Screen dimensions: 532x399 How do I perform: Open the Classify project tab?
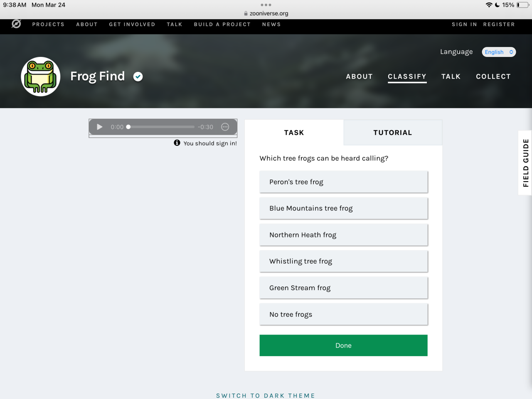(x=407, y=76)
